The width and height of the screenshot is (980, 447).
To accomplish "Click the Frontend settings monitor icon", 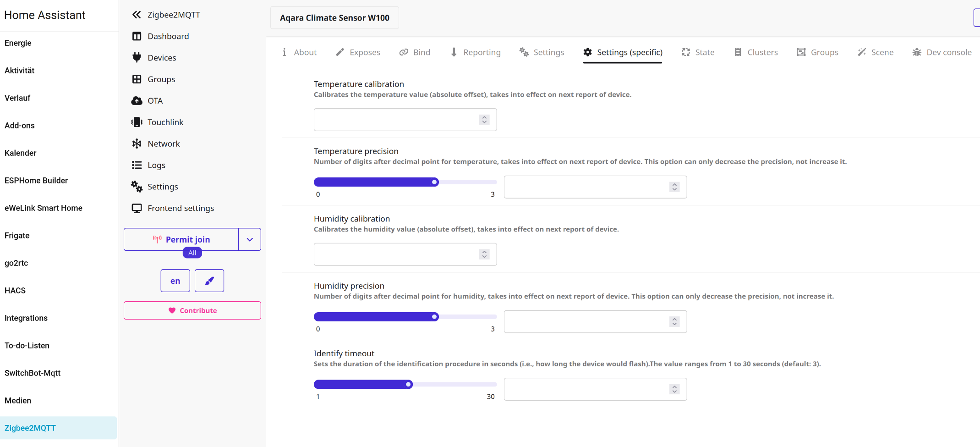I will pos(137,208).
